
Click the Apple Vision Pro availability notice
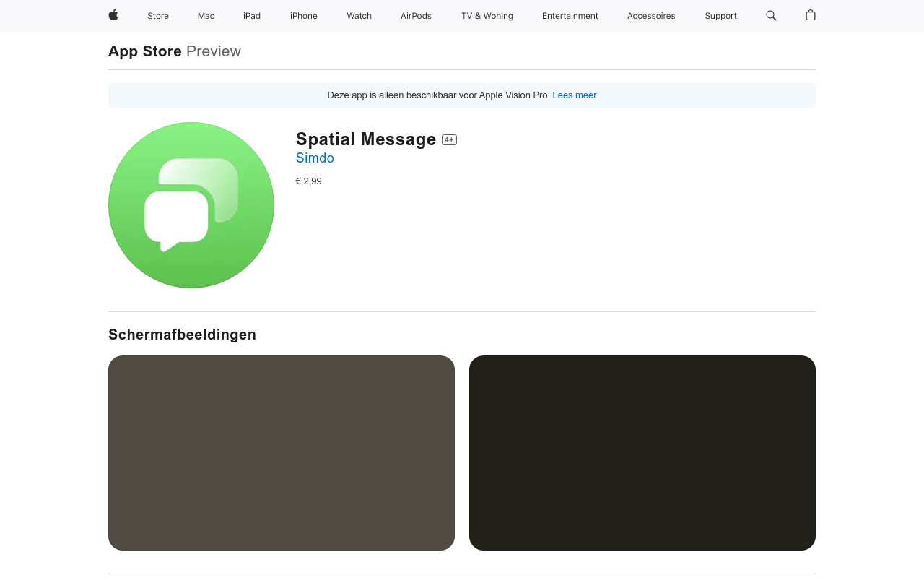[x=462, y=95]
